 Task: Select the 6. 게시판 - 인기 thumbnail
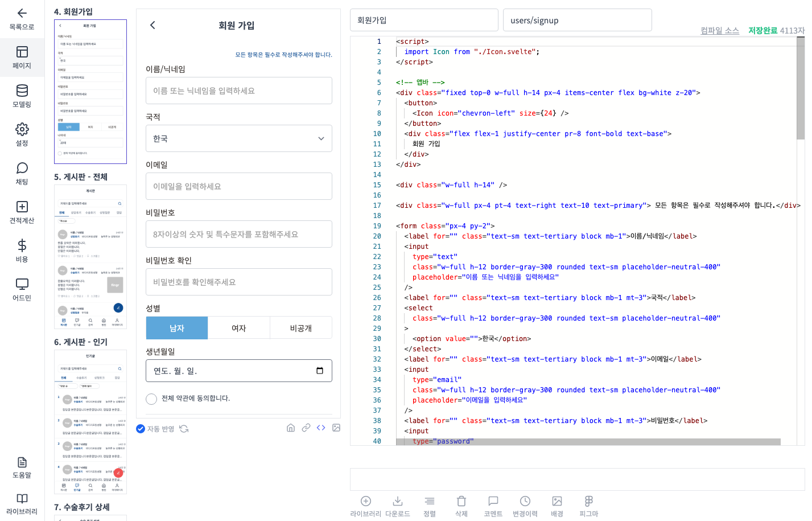coord(90,422)
